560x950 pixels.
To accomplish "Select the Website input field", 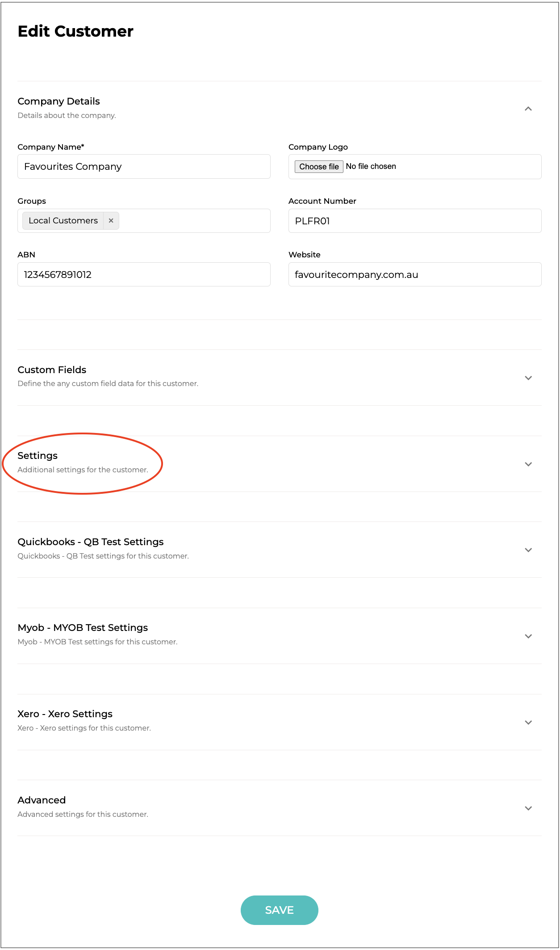I will pos(414,274).
